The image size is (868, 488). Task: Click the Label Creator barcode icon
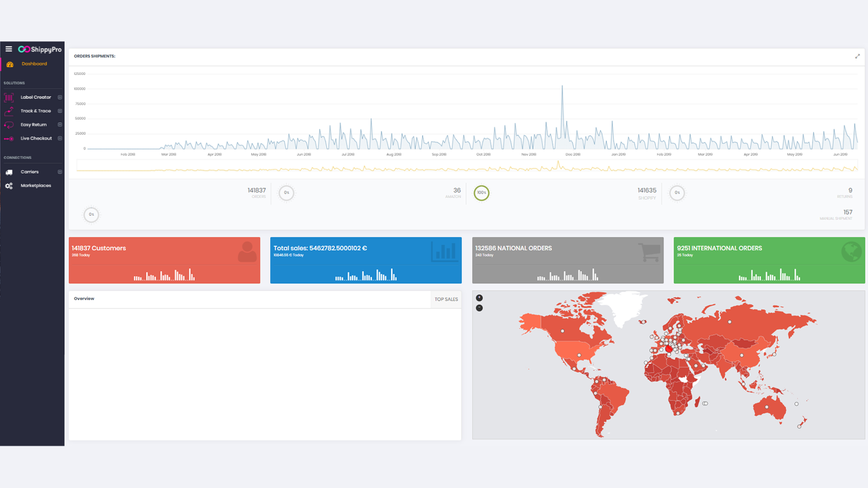[x=9, y=98]
